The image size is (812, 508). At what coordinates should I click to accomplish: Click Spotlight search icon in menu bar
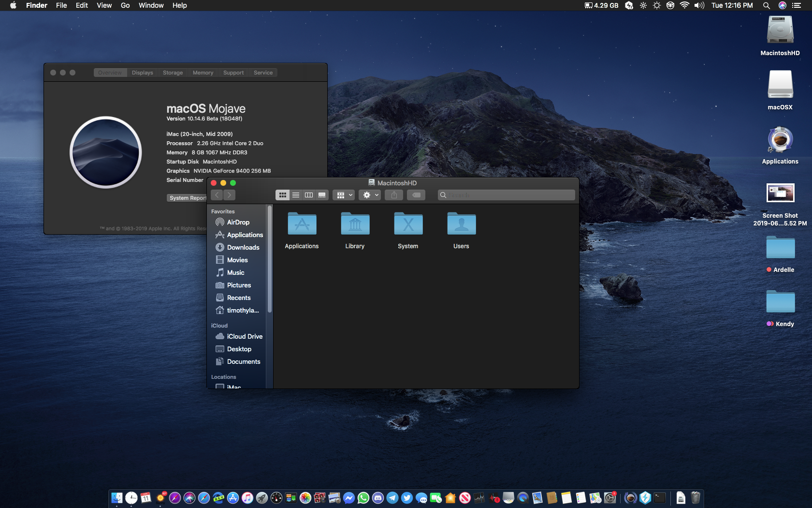[767, 5]
